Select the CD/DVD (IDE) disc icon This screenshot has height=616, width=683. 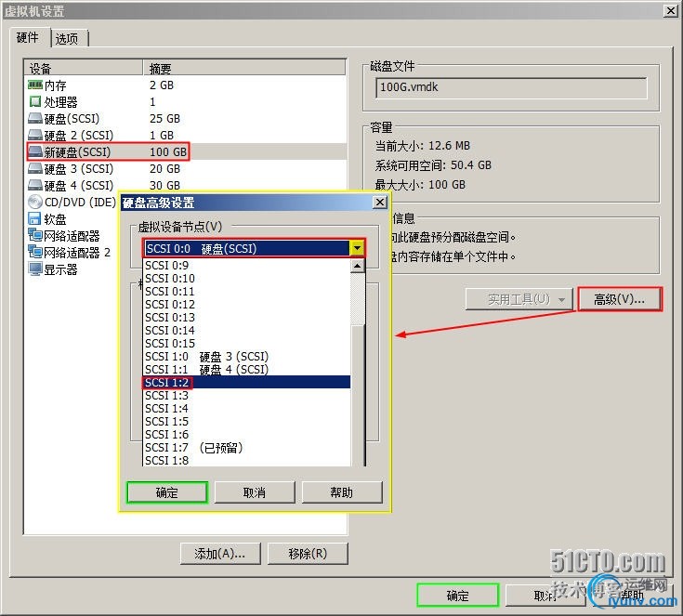click(x=35, y=203)
